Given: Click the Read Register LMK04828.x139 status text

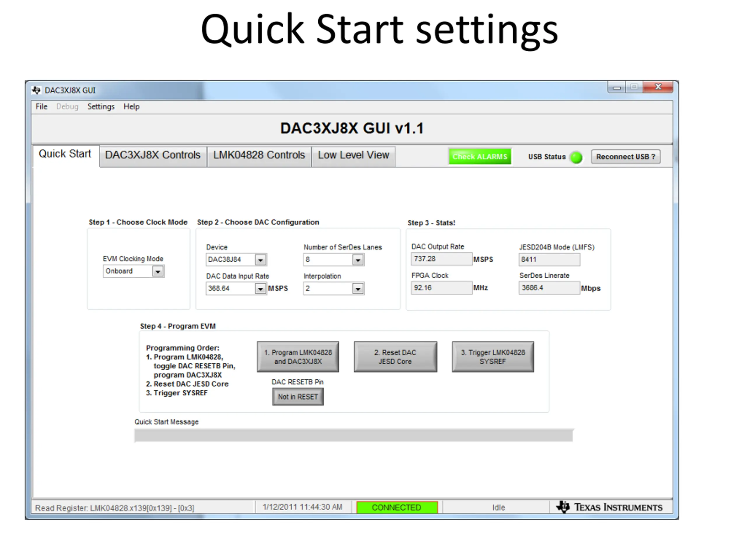Looking at the screenshot, I should point(114,508).
